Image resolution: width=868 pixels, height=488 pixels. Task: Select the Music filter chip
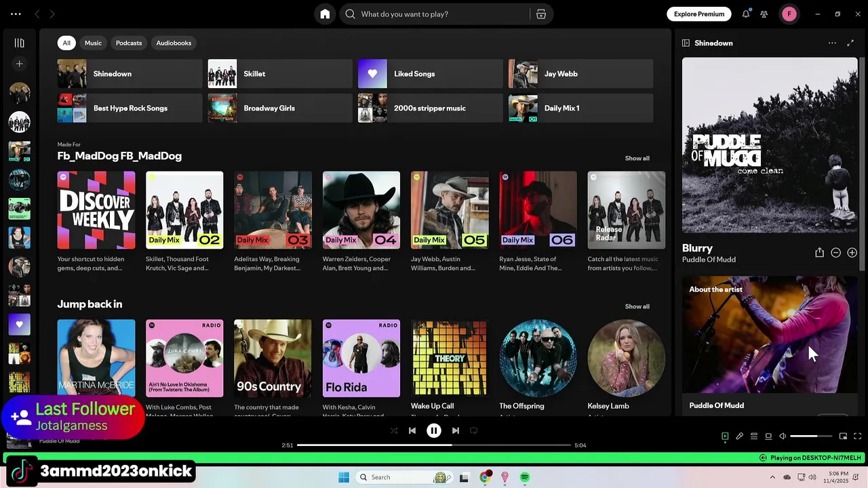pos(93,43)
